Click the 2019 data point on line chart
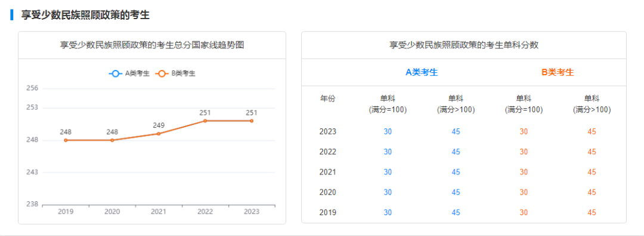The width and height of the screenshot is (644, 236). click(x=66, y=140)
